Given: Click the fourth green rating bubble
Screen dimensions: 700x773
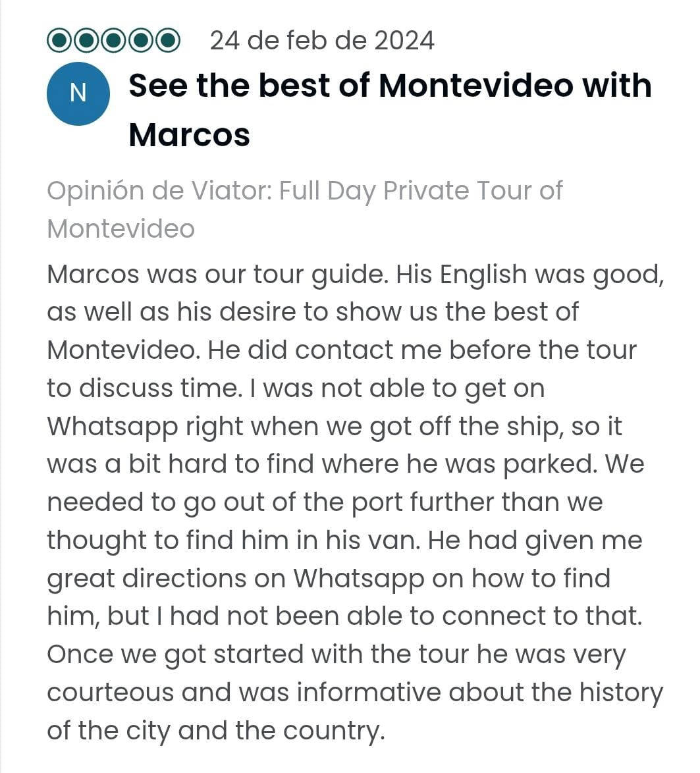Looking at the screenshot, I should 141,40.
